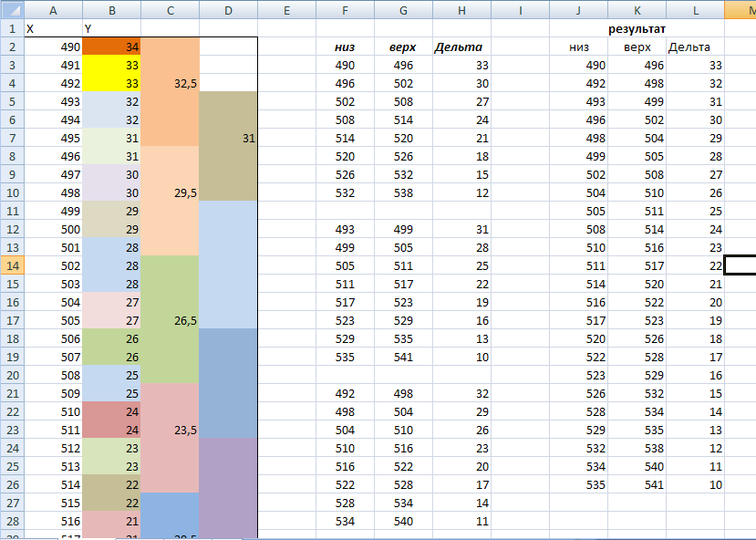Select the olive cell showing 31 in column D

229,138
